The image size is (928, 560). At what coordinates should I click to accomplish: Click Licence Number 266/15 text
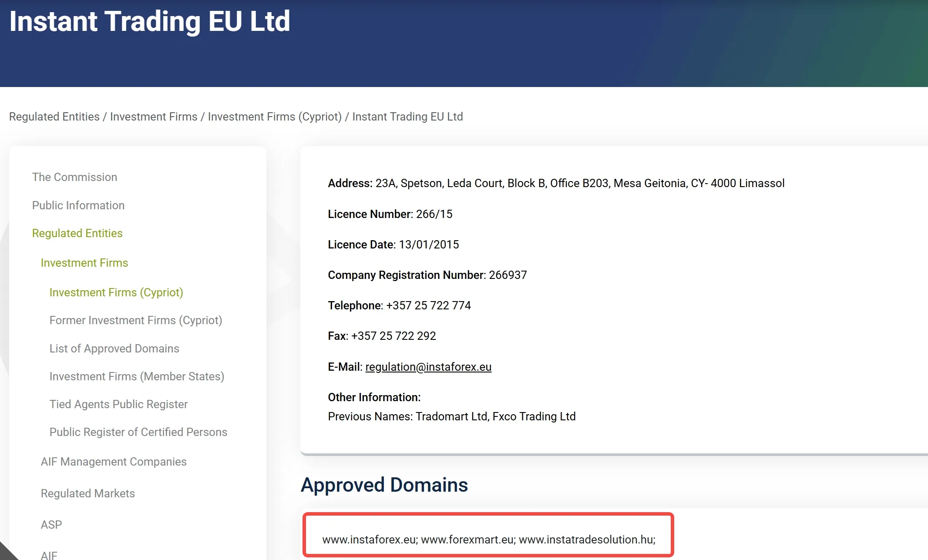point(390,214)
